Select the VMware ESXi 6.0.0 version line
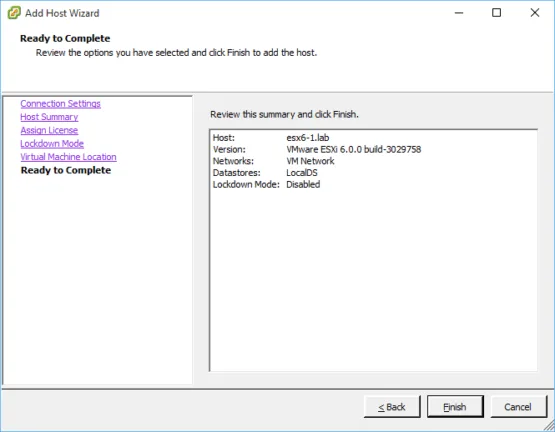 354,149
